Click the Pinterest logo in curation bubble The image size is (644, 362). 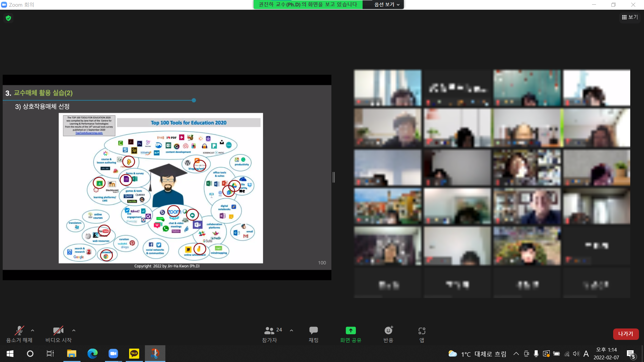pyautogui.click(x=132, y=243)
